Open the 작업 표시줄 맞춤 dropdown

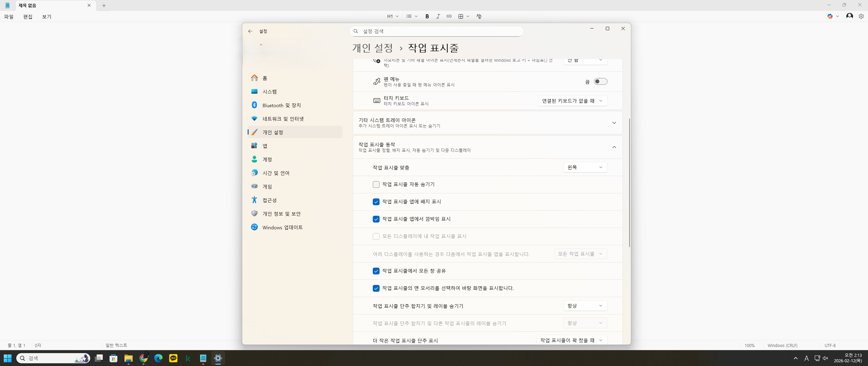pos(585,167)
